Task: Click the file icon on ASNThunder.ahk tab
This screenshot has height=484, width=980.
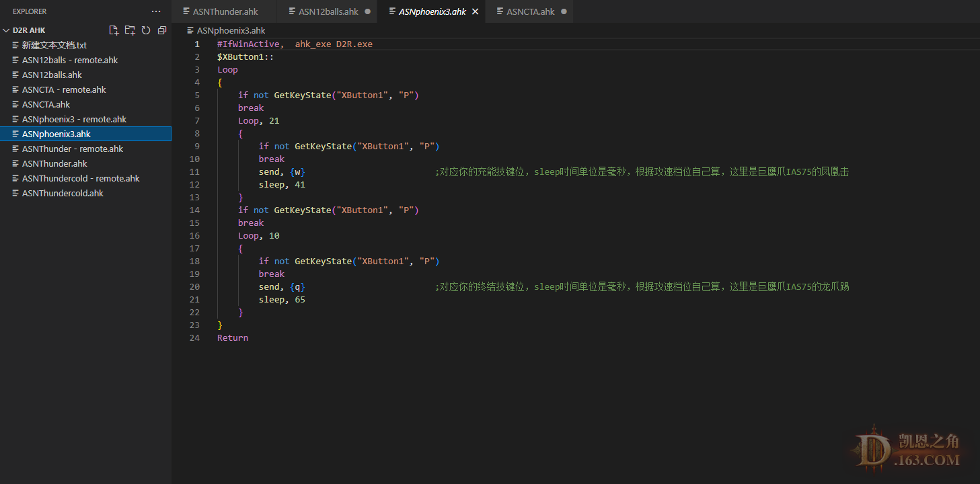Action: coord(186,11)
